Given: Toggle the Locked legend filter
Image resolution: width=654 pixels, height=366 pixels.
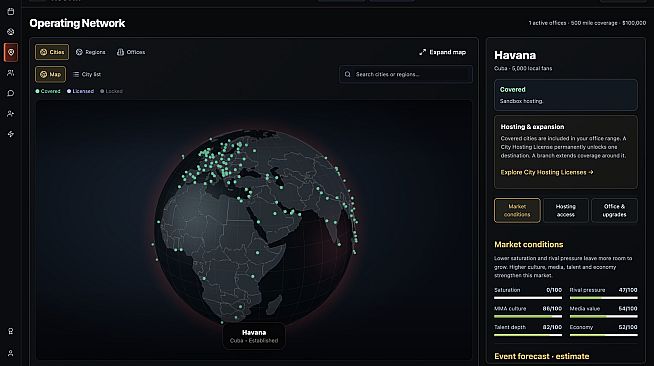Looking at the screenshot, I should pyautogui.click(x=111, y=91).
